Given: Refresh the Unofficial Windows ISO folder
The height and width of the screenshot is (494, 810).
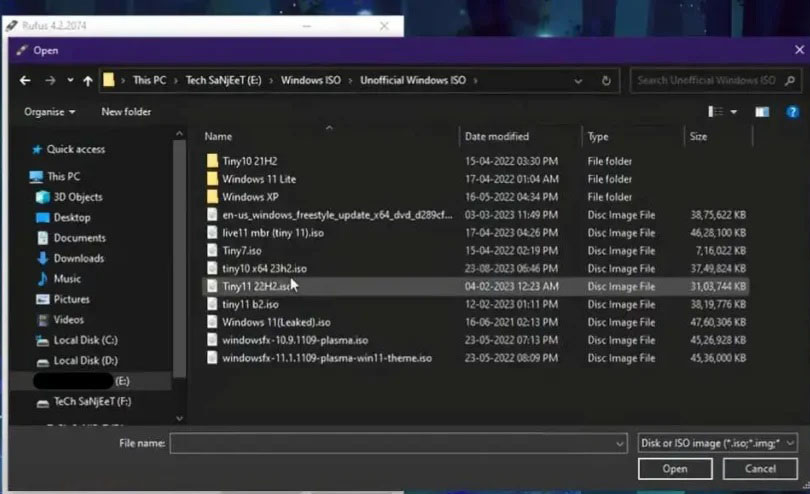Looking at the screenshot, I should [606, 81].
